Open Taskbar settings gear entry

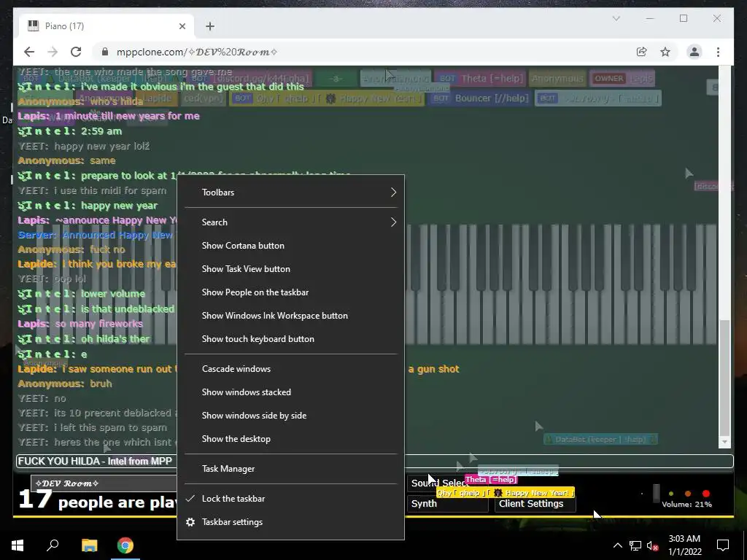pyautogui.click(x=290, y=522)
